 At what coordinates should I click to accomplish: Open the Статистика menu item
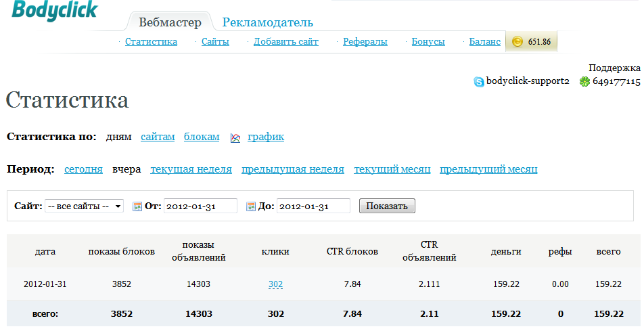tap(151, 41)
